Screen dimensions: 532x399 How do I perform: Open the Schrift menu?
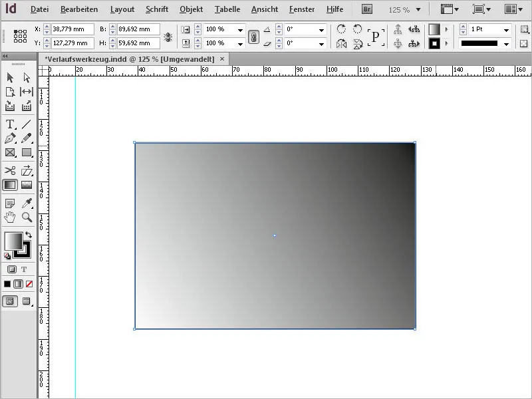[x=157, y=9]
